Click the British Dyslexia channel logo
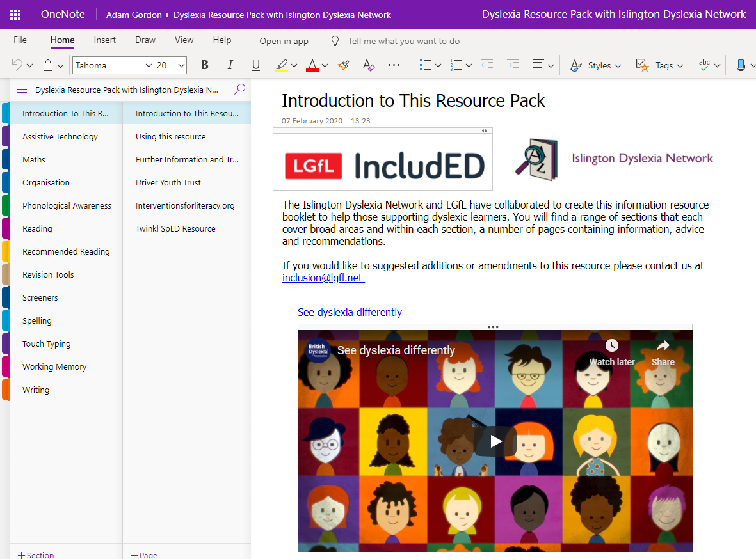Viewport: 756px width, 559px height. click(x=318, y=350)
